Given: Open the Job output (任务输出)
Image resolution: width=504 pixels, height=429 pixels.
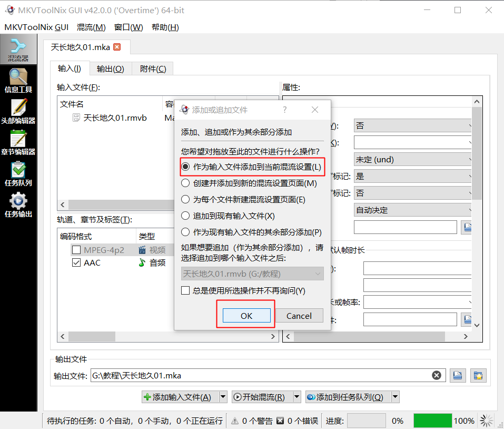Looking at the screenshot, I should 18,205.
